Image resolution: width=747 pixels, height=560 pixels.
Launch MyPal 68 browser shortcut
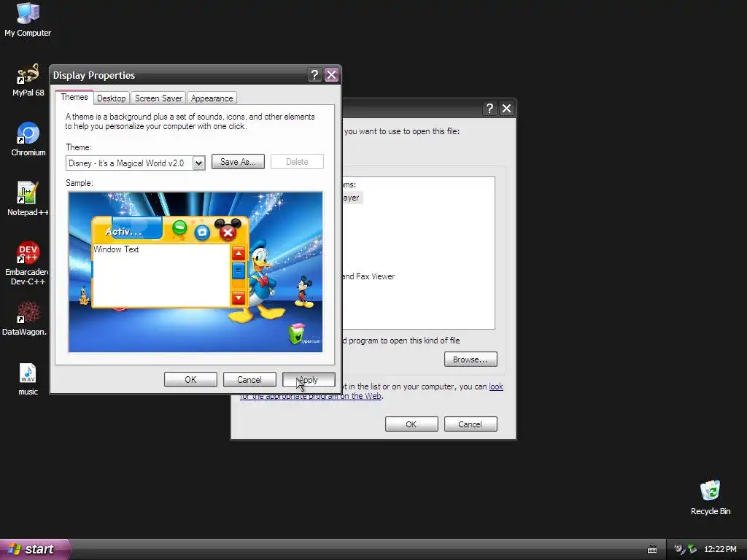pos(28,79)
